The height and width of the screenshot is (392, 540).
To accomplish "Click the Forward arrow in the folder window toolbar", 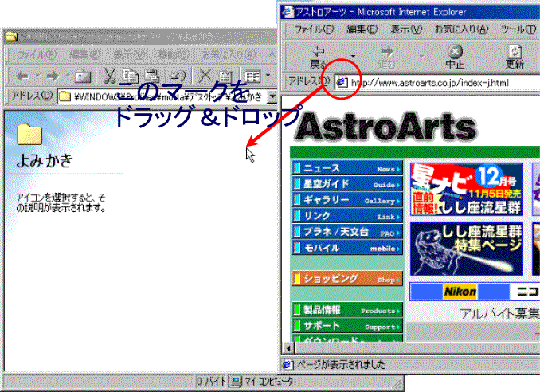I will click(53, 76).
